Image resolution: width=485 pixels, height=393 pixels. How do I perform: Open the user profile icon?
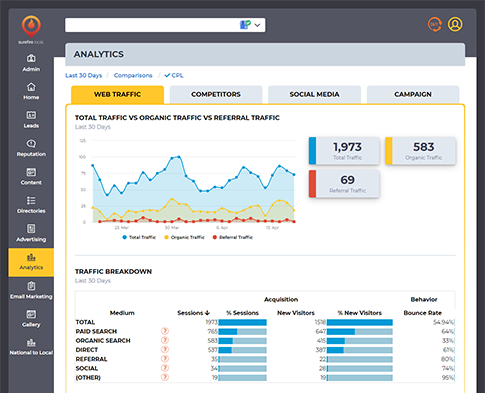coord(455,24)
